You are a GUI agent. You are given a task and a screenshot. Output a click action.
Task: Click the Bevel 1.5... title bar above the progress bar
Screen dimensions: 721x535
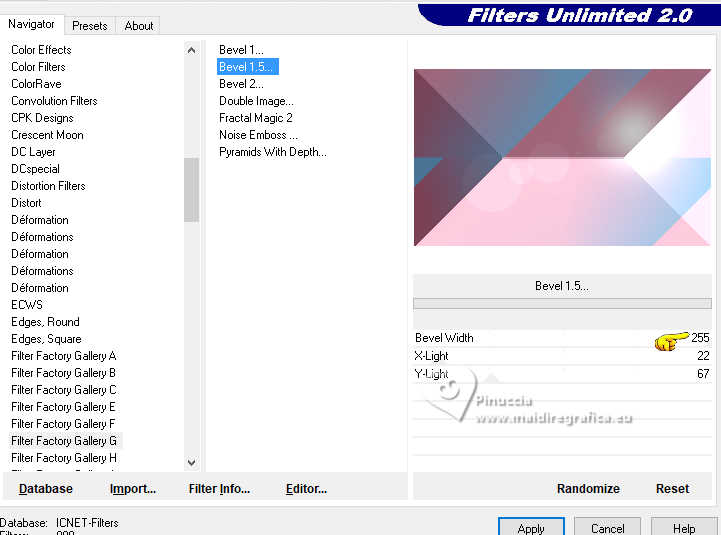click(x=562, y=286)
